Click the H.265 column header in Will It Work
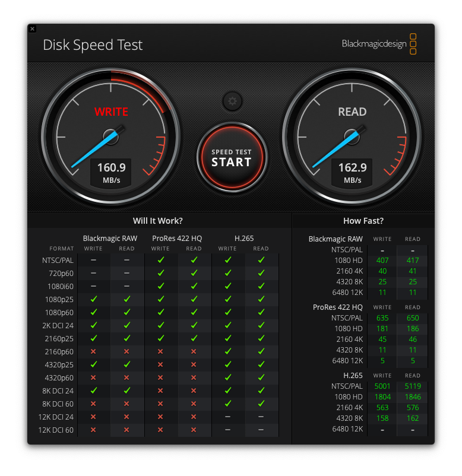462x476 pixels. [x=244, y=239]
